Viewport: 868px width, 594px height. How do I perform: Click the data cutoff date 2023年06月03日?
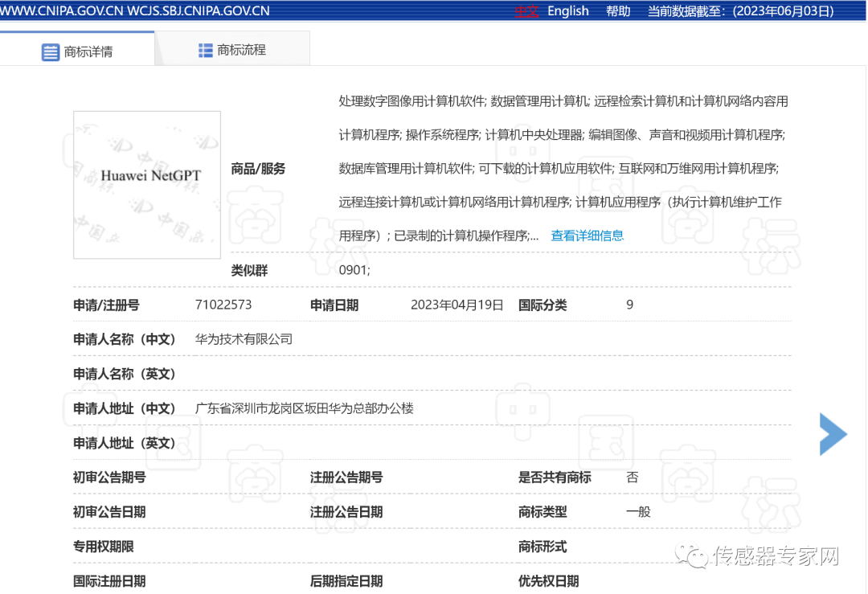783,10
